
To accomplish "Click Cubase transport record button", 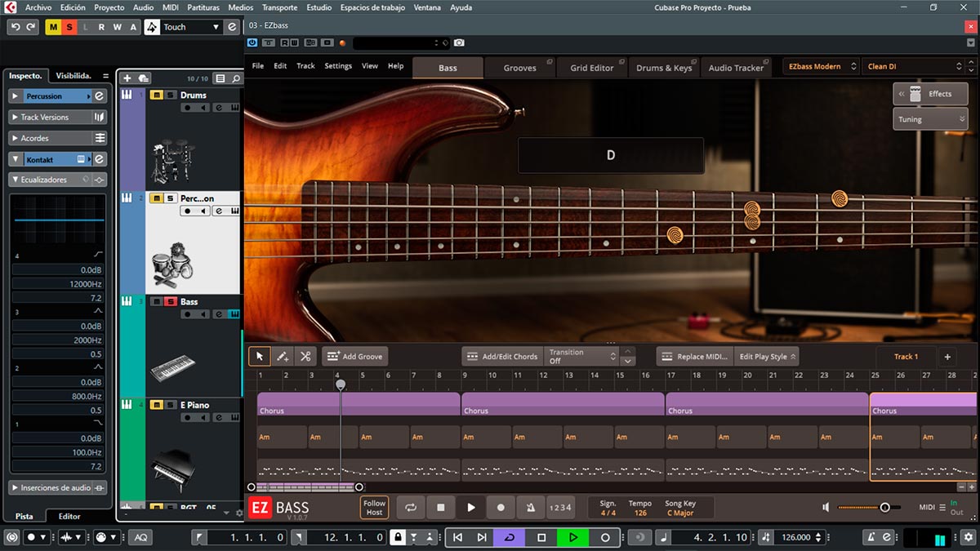I will [605, 537].
